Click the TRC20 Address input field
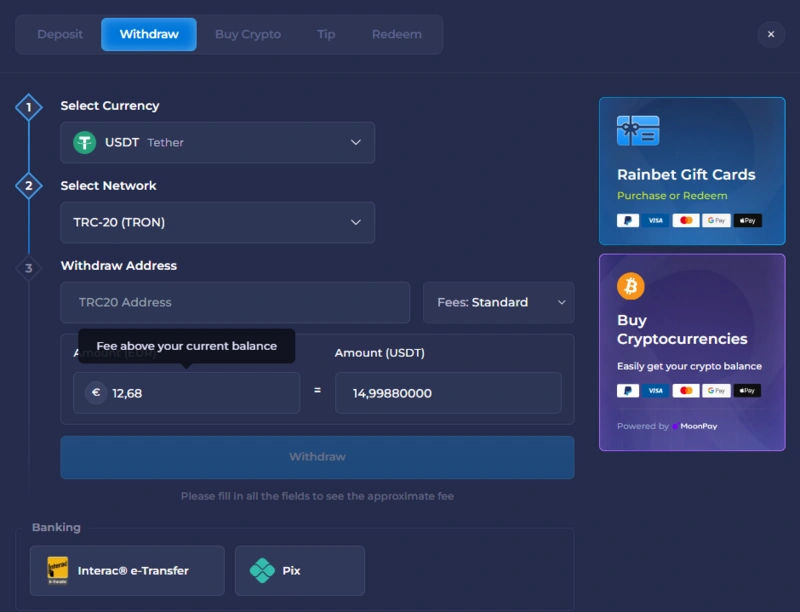The image size is (800, 612). (235, 302)
